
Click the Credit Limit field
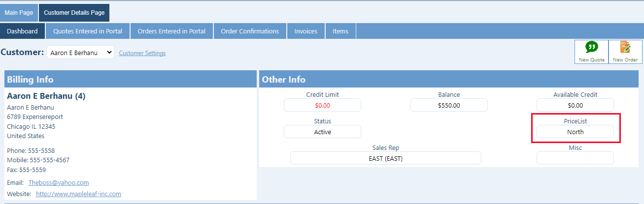pos(322,105)
